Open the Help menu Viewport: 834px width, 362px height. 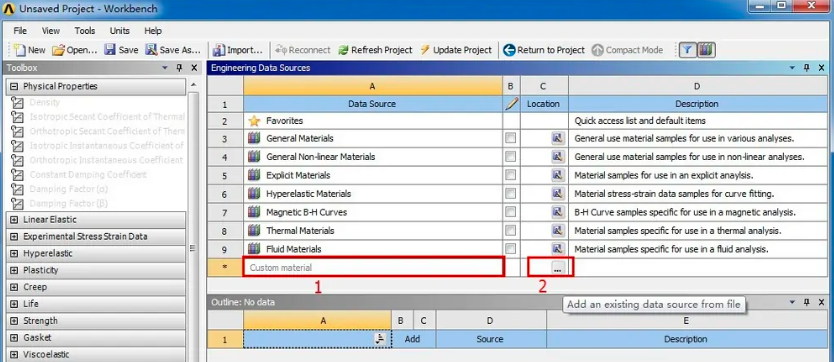[153, 31]
